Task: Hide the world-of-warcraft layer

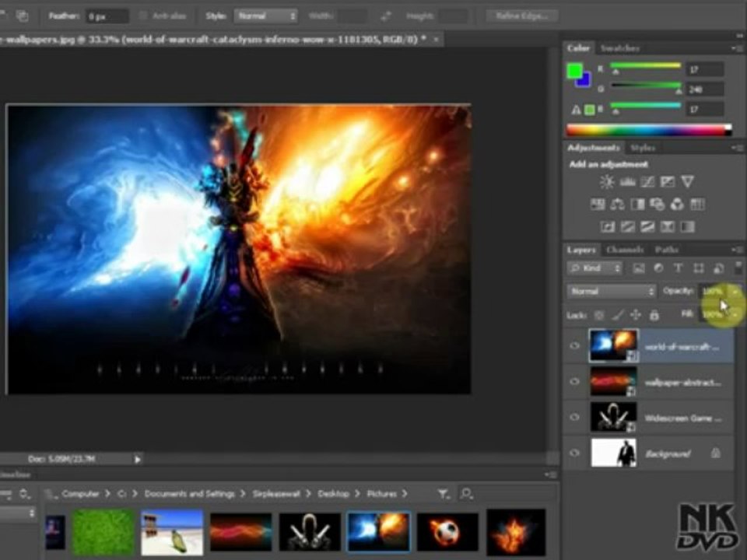Action: [575, 346]
